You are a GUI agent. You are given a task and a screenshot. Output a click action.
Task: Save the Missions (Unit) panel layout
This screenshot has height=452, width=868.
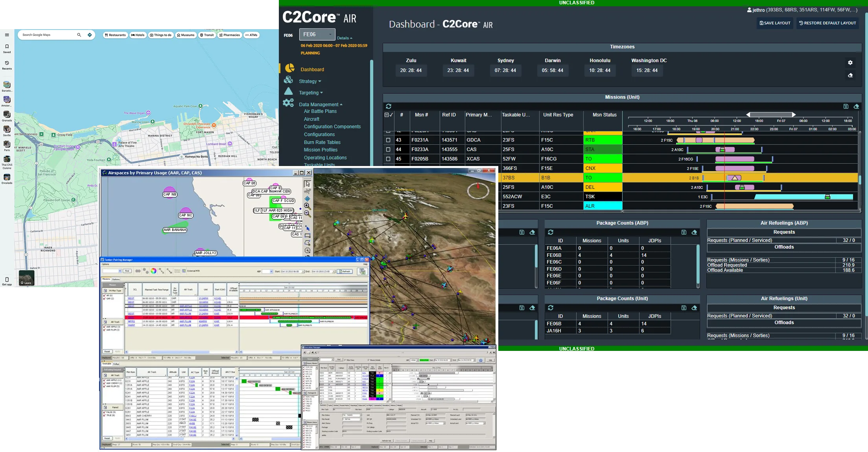846,106
